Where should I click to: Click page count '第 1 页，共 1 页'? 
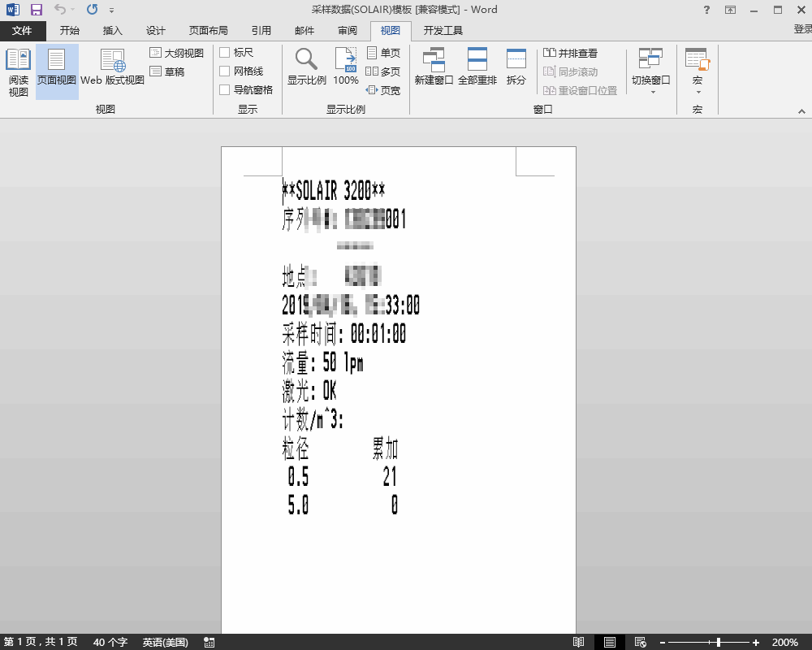coord(41,642)
